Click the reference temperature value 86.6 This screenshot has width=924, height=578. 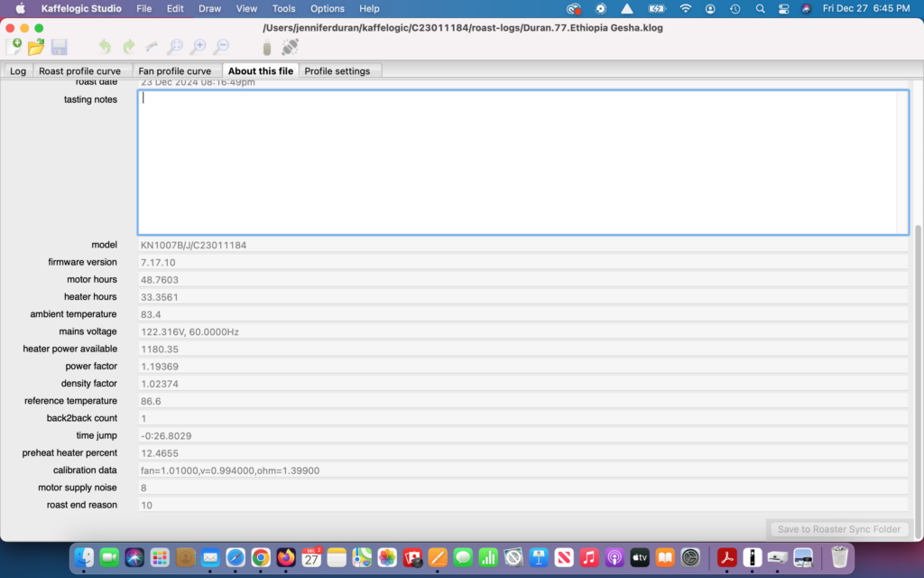(522, 401)
